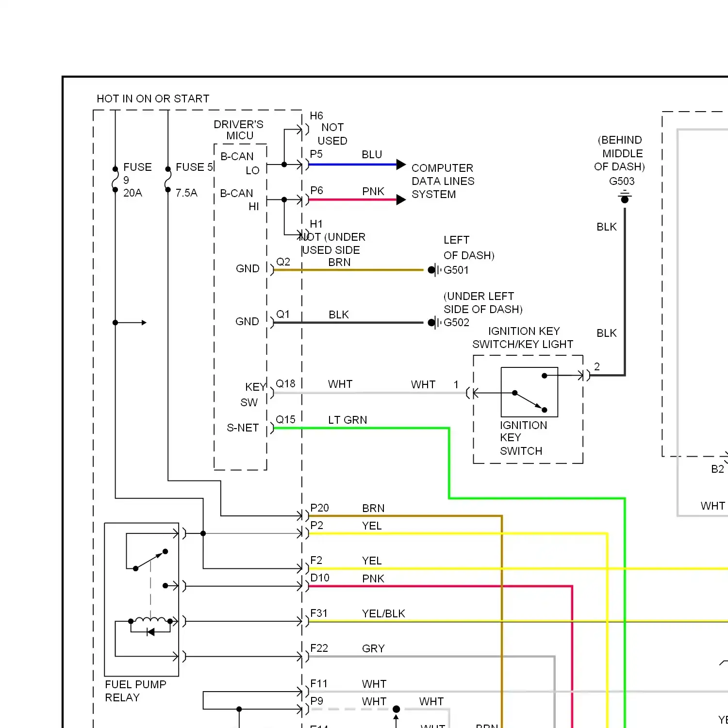Viewport: 728px width, 728px height.
Task: Select the PNK label next to D10
Action: 373,579
